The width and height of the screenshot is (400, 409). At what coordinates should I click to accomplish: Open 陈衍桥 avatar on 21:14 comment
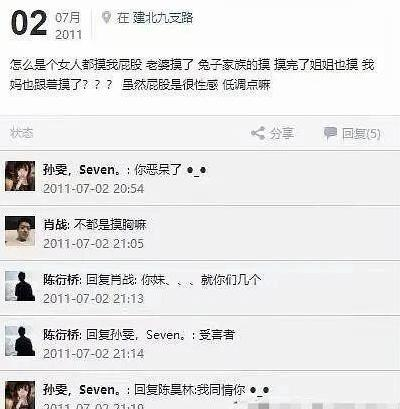(20, 341)
